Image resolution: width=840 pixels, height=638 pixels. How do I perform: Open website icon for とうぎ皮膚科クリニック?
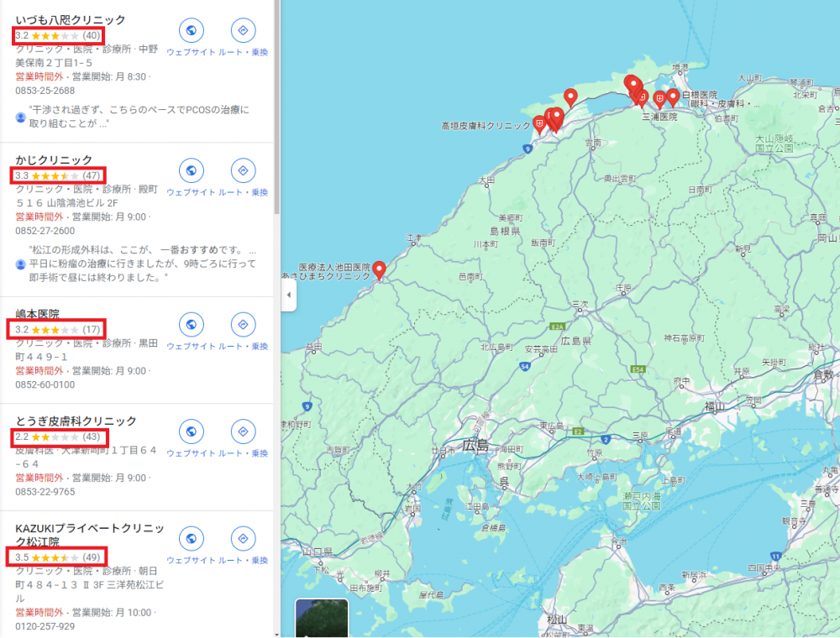[192, 432]
